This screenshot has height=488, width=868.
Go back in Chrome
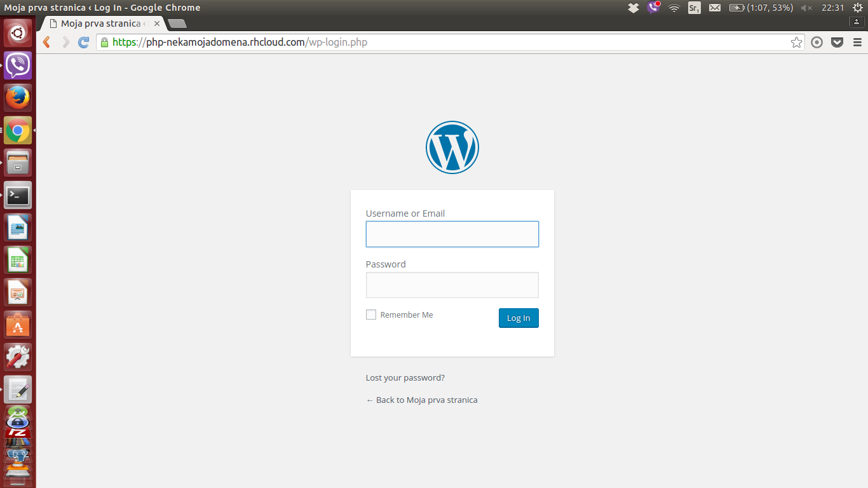click(x=46, y=43)
